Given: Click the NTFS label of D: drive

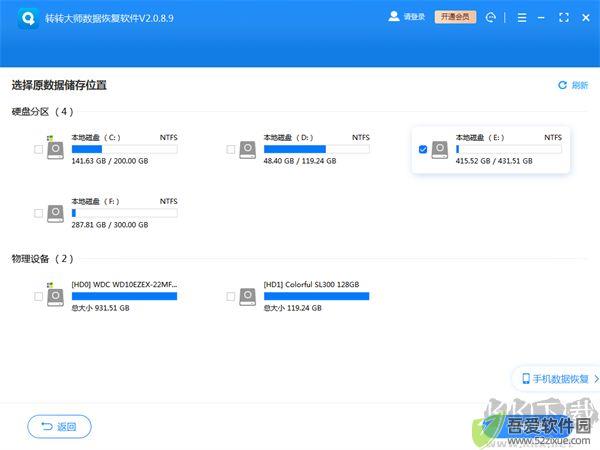Looking at the screenshot, I should click(361, 137).
